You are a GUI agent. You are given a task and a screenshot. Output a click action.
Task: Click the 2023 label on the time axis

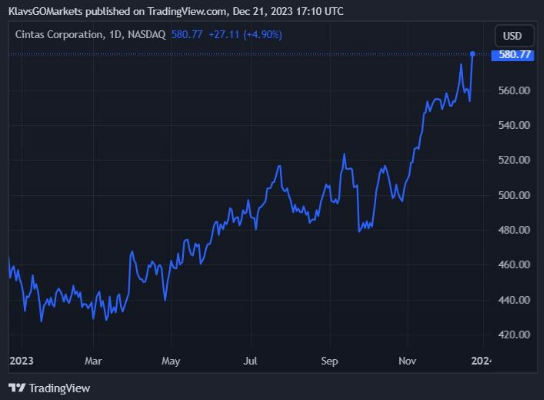(x=22, y=361)
